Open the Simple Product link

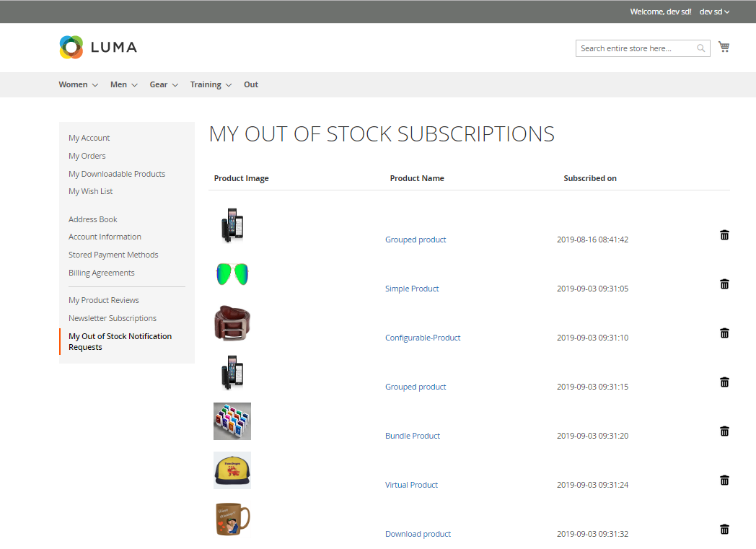point(412,289)
